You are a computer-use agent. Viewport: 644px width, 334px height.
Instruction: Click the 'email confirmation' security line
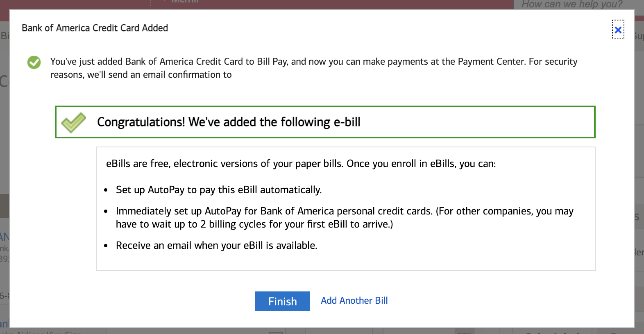coord(141,75)
